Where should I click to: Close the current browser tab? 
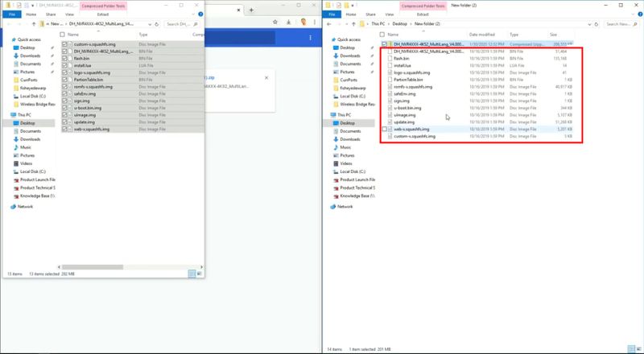pyautogui.click(x=238, y=10)
